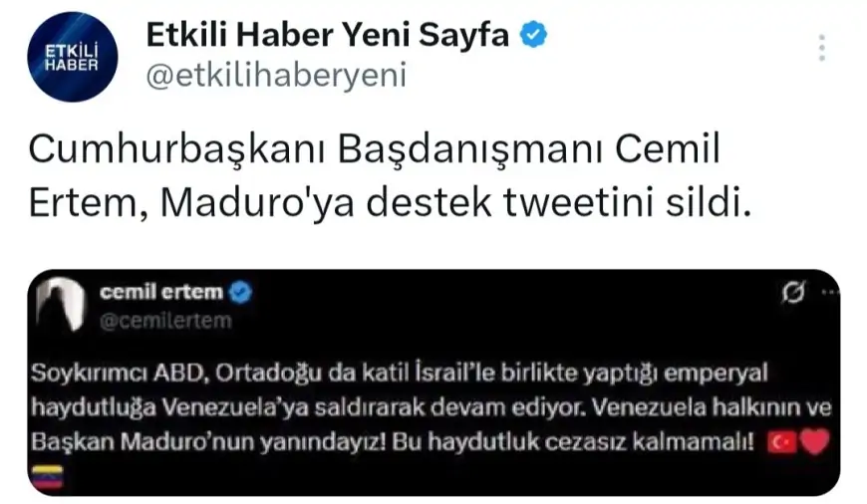The width and height of the screenshot is (867, 504).
Task: Click the cemil ertem display name
Action: [161, 292]
